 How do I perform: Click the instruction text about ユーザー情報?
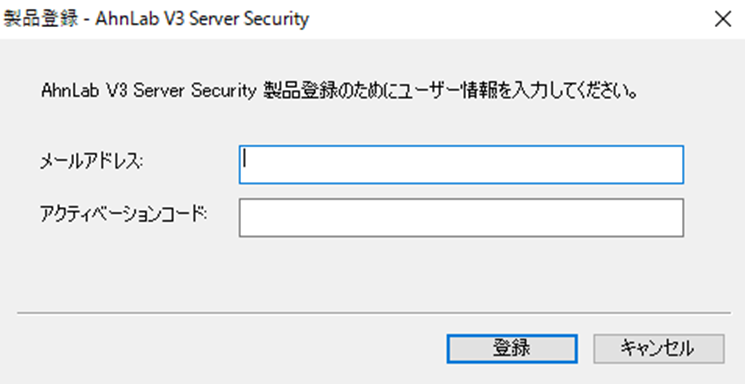338,90
